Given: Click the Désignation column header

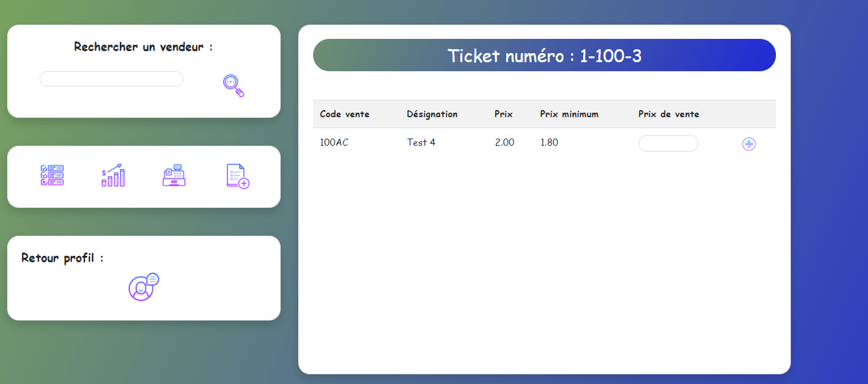Looking at the screenshot, I should (432, 114).
